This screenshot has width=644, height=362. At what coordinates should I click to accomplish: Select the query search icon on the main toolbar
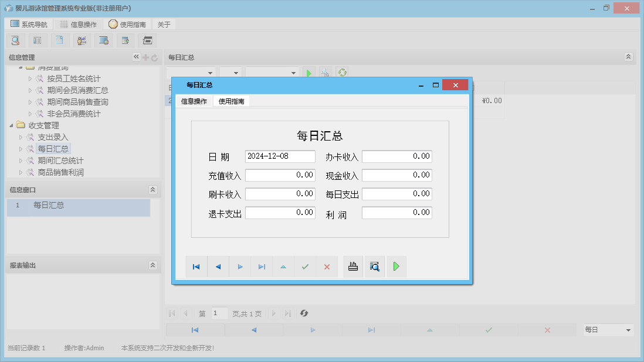(x=15, y=40)
